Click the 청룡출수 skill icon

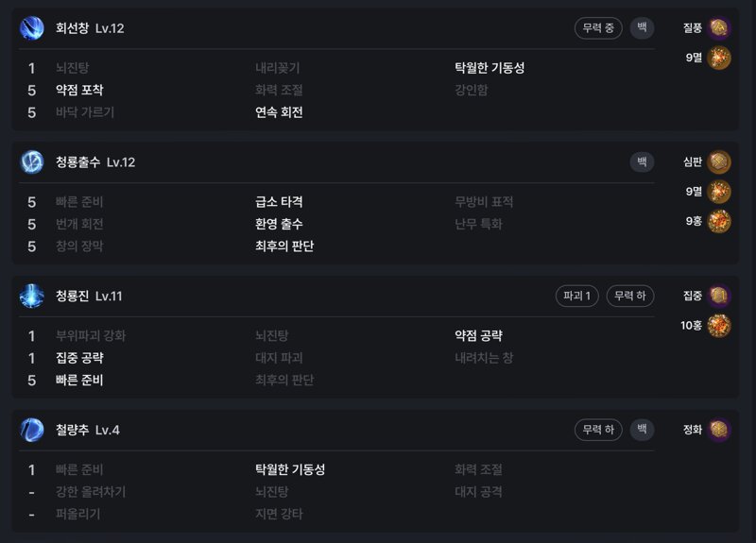(x=32, y=161)
